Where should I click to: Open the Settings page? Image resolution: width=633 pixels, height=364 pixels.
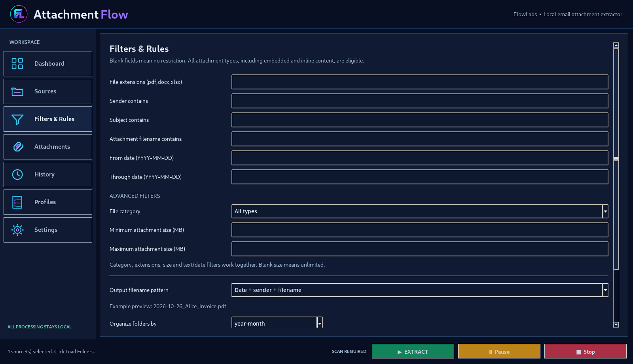pos(48,230)
